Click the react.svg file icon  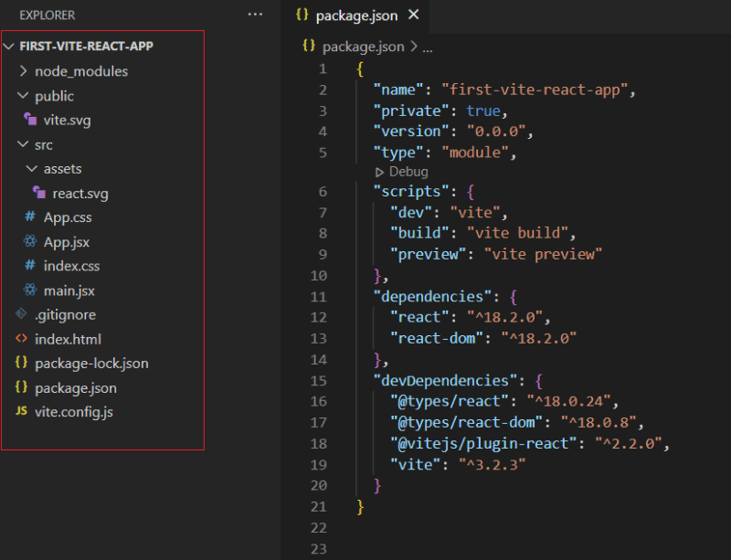coord(39,193)
